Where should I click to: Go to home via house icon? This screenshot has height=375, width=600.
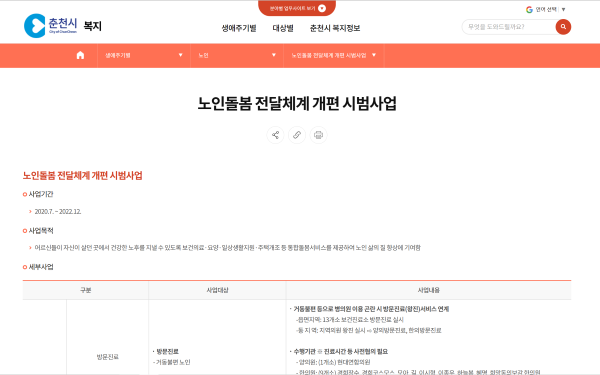80,55
